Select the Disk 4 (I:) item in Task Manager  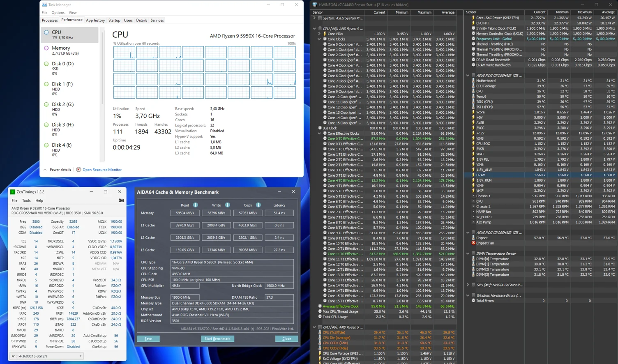pyautogui.click(x=70, y=150)
